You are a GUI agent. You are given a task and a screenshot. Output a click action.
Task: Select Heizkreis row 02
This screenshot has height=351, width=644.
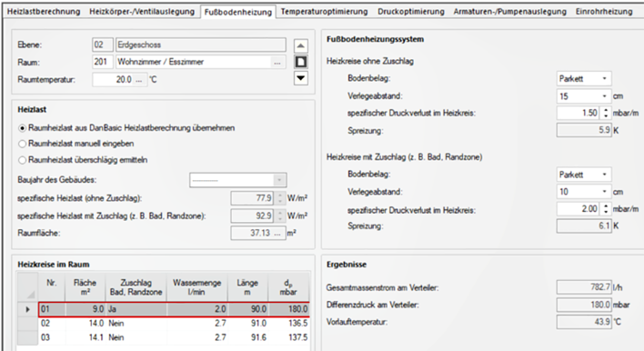(x=174, y=324)
